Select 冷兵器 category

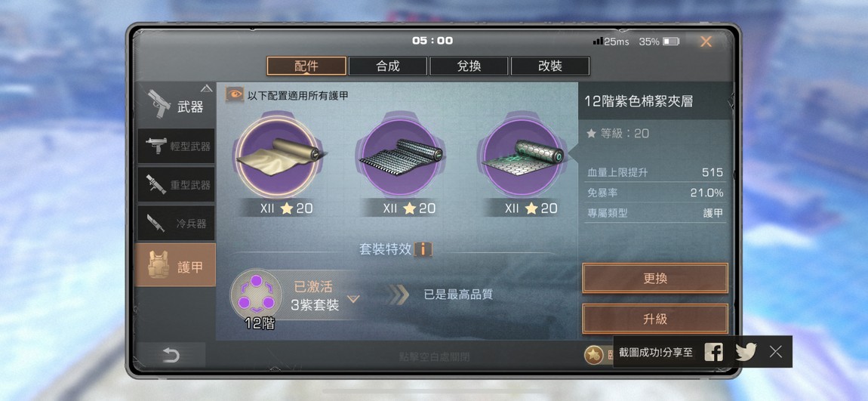(176, 224)
